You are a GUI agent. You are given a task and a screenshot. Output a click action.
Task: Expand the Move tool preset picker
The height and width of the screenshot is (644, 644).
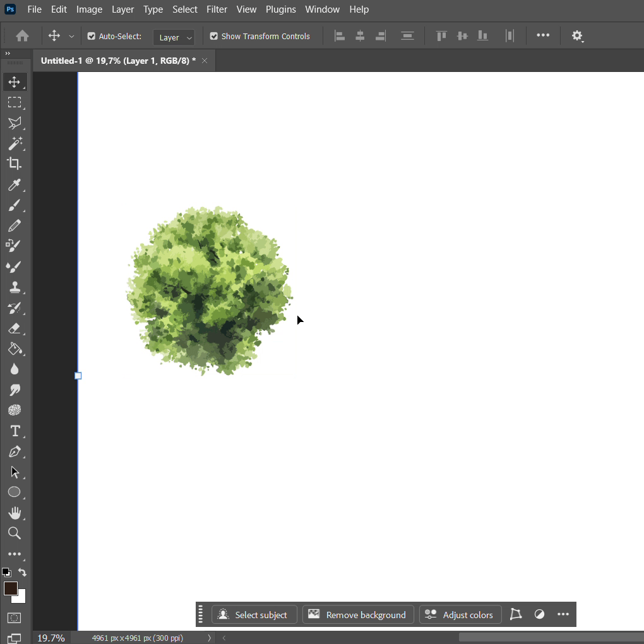point(71,37)
